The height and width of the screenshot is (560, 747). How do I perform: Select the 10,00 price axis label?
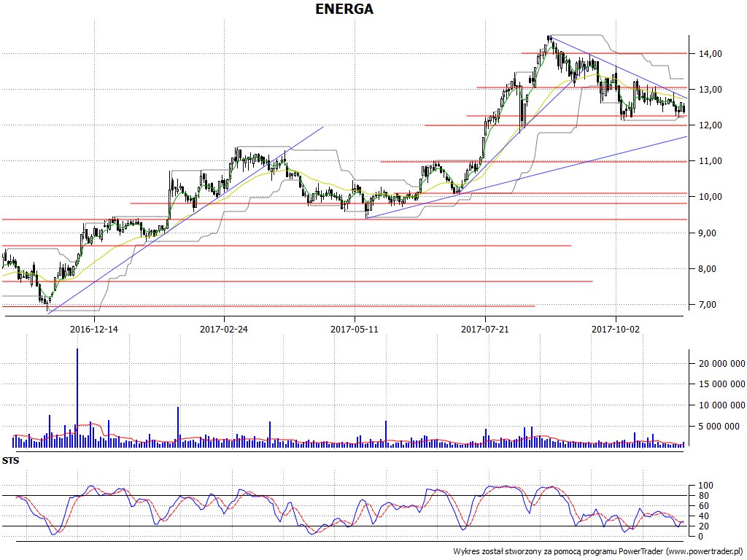click(x=710, y=197)
